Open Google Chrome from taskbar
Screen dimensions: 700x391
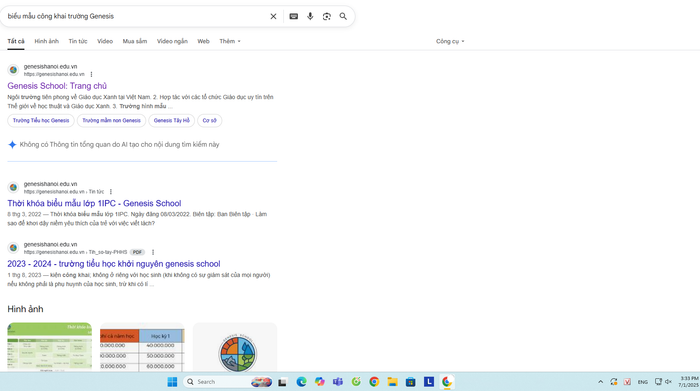[x=374, y=382]
